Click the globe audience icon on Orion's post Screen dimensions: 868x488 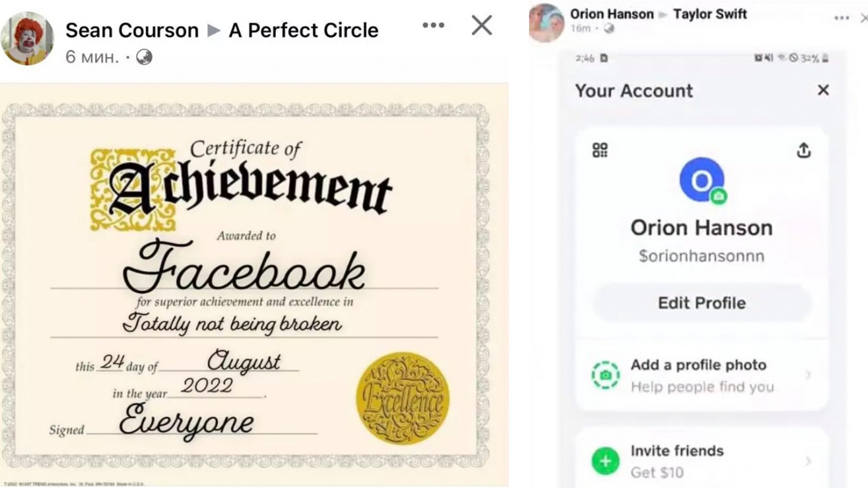[609, 28]
